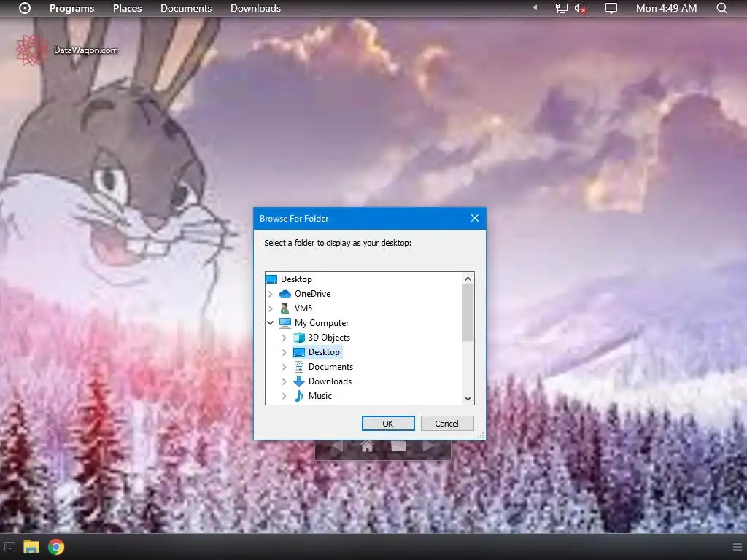Open the Documents menu
This screenshot has height=560, width=747.
[x=186, y=8]
